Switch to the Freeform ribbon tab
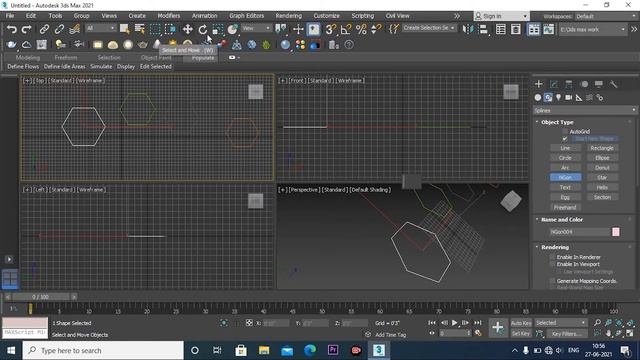Viewport: 640px width, 360px height. click(x=66, y=58)
